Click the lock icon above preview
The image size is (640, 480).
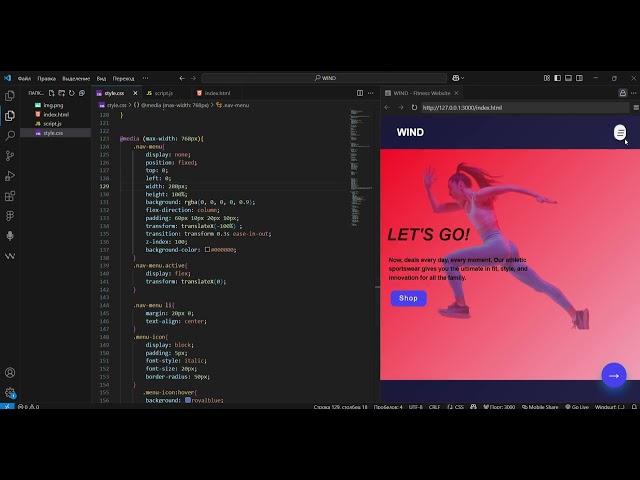tap(622, 93)
